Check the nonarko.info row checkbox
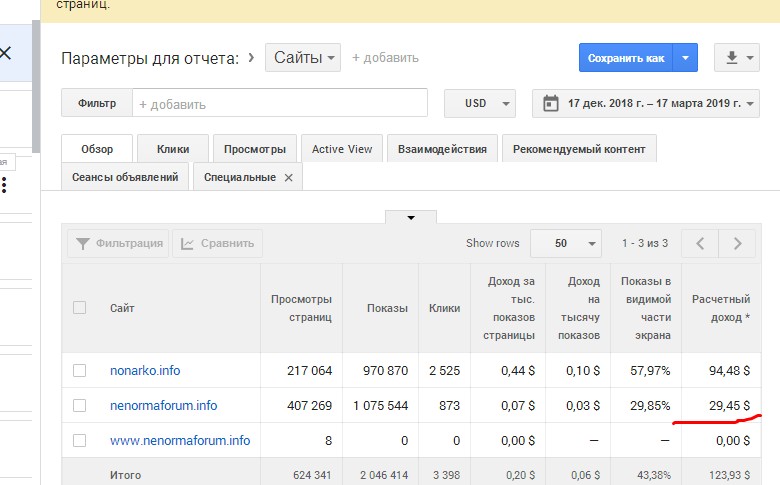780x485 pixels. [x=80, y=371]
